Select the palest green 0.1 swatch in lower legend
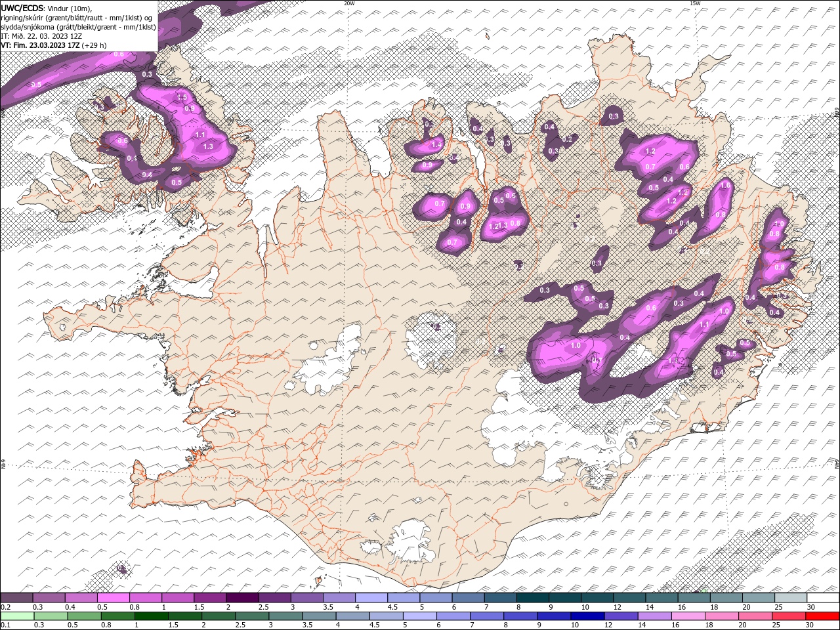Viewport: 840px width, 630px height. (16, 616)
